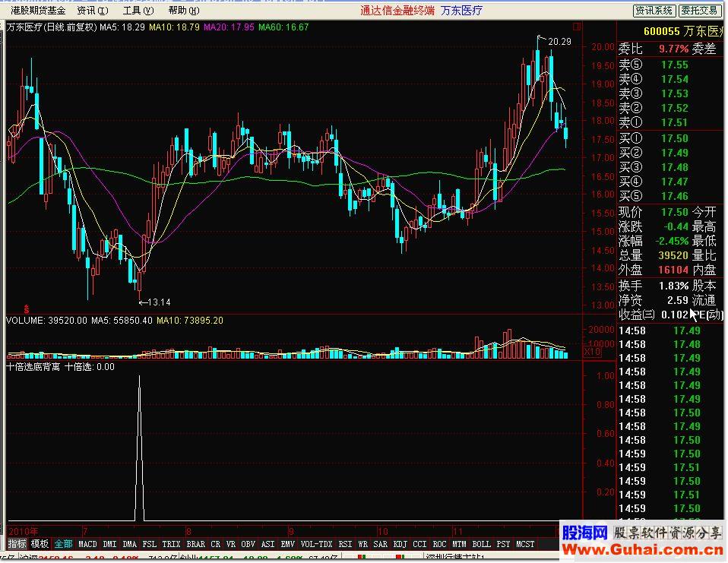Click the 现价 17.50 value
Viewport: 728px width, 563px height.
click(x=675, y=212)
